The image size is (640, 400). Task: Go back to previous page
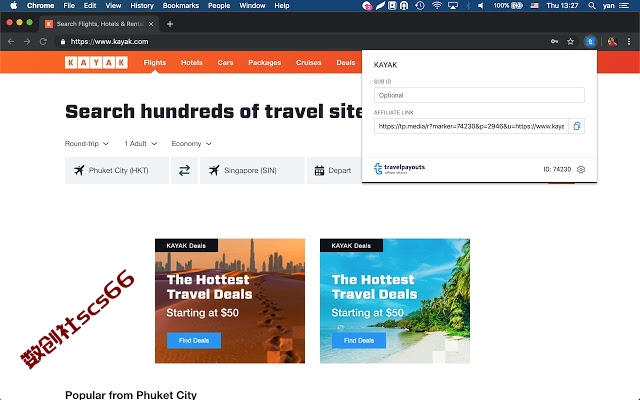[11, 41]
